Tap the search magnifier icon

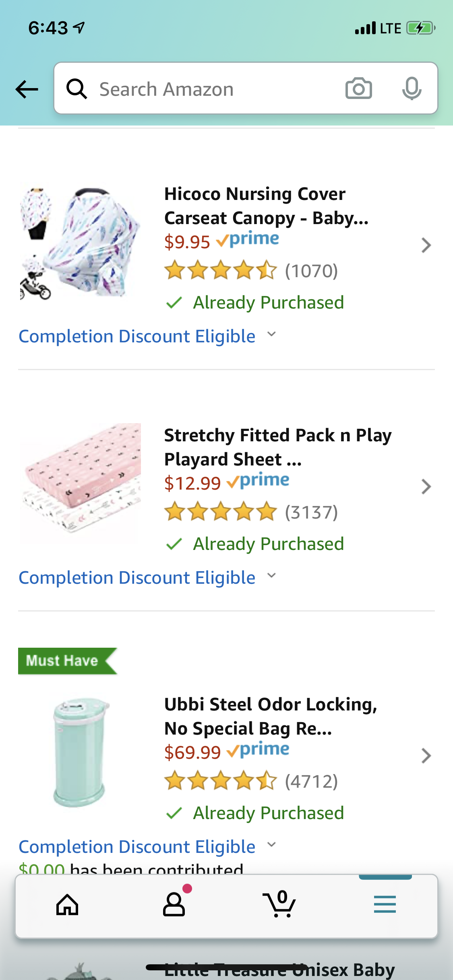click(x=77, y=89)
